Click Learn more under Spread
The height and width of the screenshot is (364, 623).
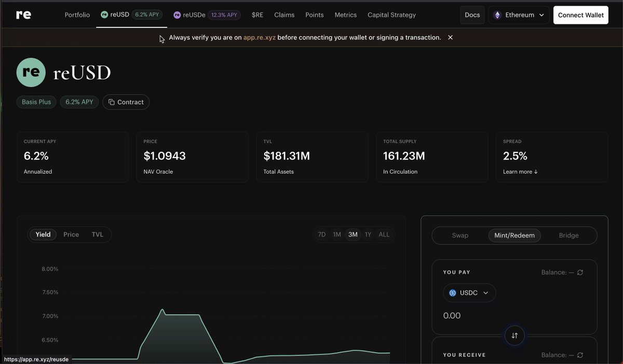coord(520,172)
